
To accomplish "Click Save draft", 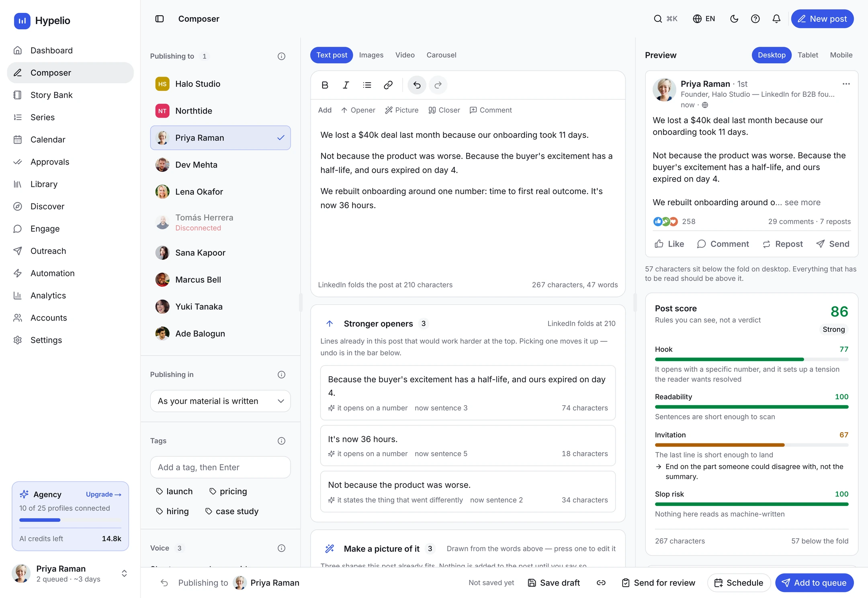I will tap(554, 583).
